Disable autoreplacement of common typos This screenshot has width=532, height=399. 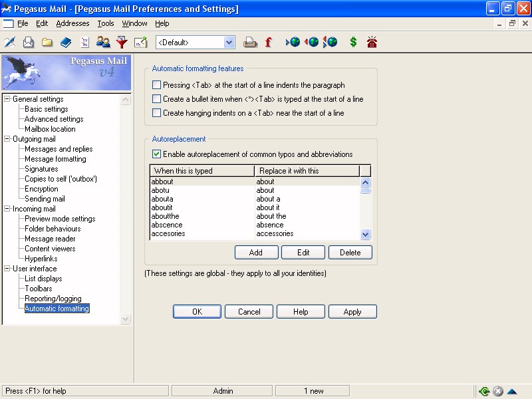(156, 154)
